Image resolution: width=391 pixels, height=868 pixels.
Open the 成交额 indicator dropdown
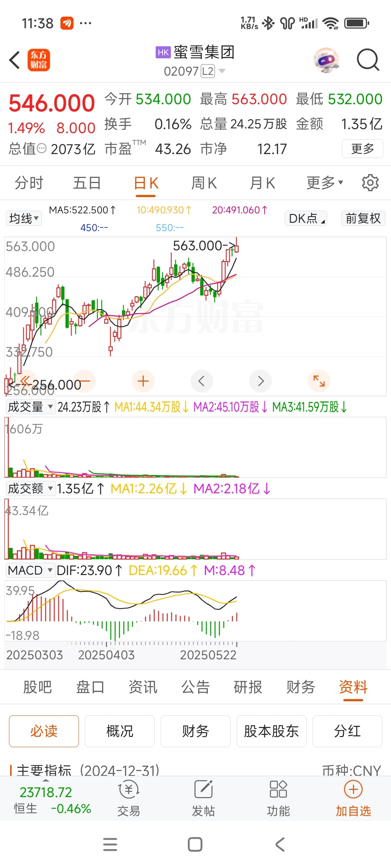(30, 489)
